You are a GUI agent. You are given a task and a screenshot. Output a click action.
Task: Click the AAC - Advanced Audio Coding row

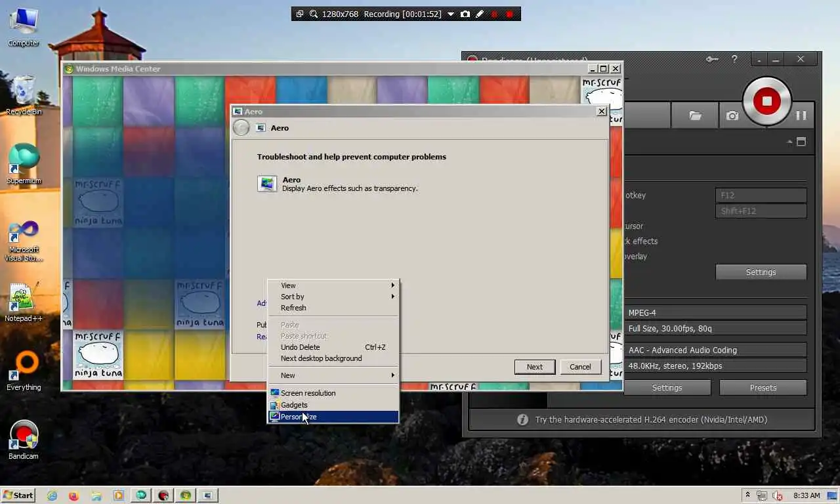715,350
